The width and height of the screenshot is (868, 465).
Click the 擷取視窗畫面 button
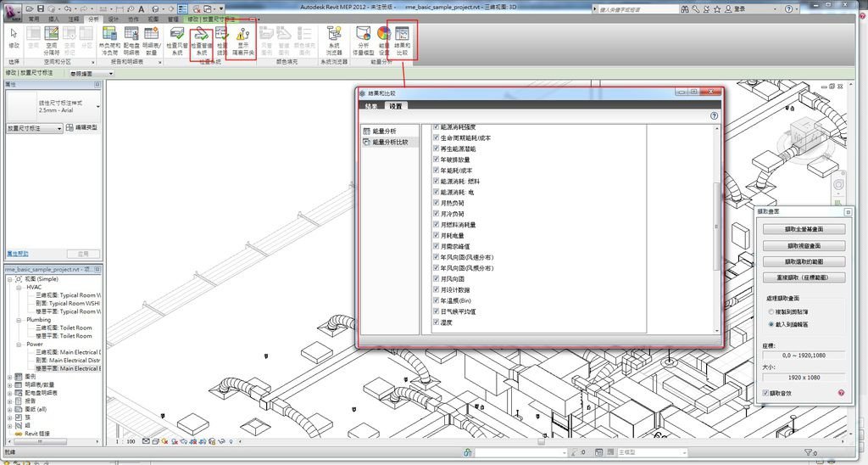[804, 245]
